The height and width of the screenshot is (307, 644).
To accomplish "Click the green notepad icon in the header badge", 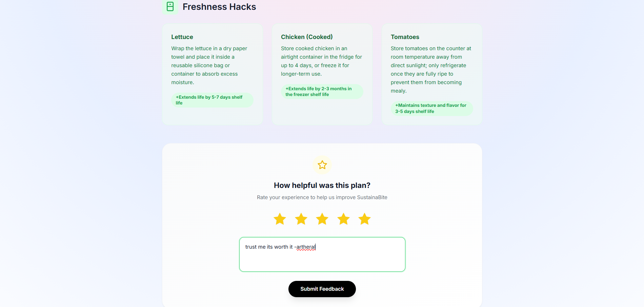I will pos(170,6).
